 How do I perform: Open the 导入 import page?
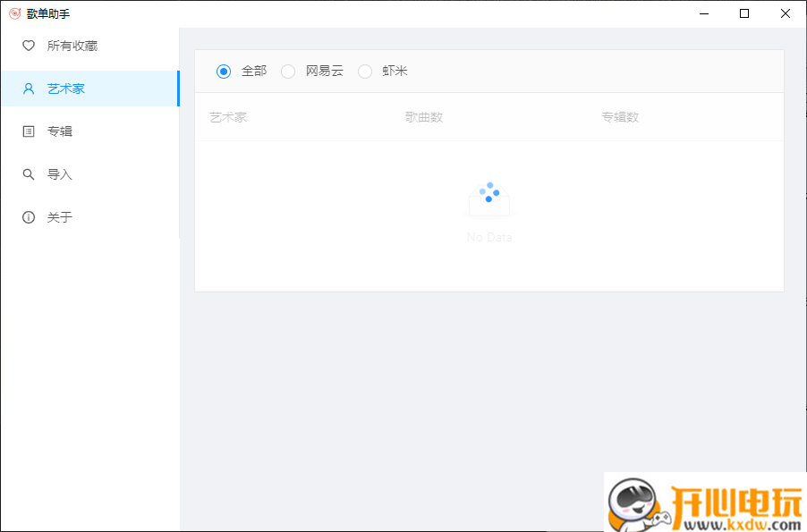[59, 173]
